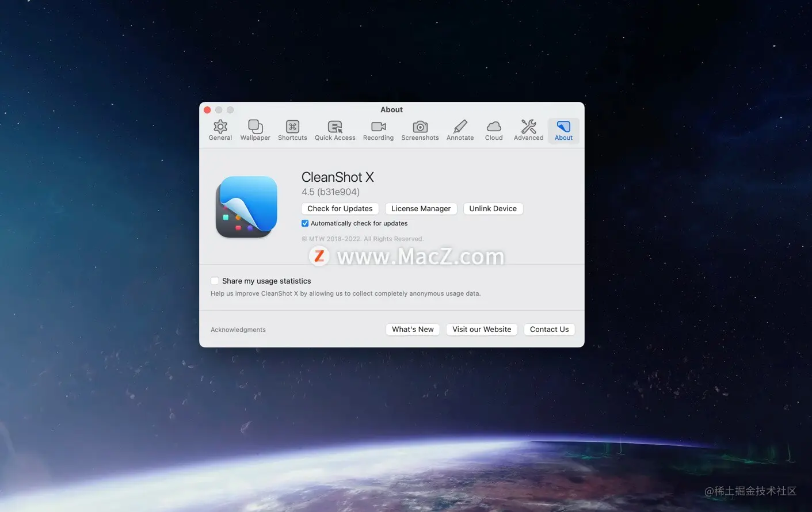Open the Cloud settings pane
Viewport: 812px width, 512px height.
494,130
